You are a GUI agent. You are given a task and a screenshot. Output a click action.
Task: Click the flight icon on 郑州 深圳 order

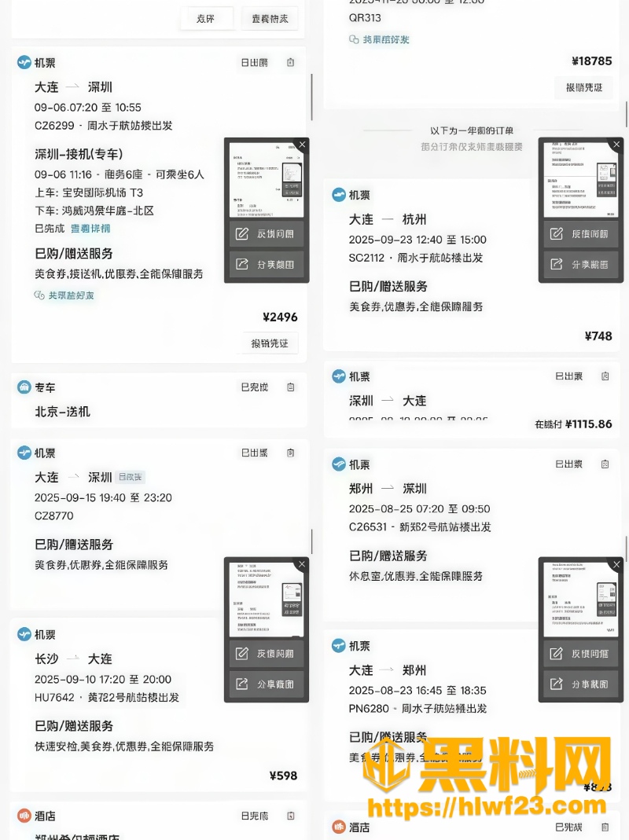tap(338, 464)
